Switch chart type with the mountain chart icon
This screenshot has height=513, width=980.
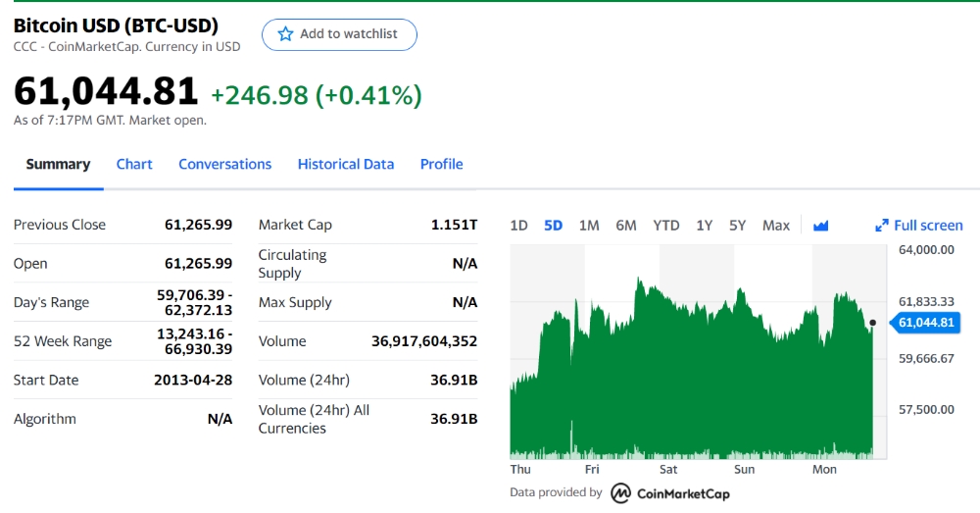coord(820,226)
